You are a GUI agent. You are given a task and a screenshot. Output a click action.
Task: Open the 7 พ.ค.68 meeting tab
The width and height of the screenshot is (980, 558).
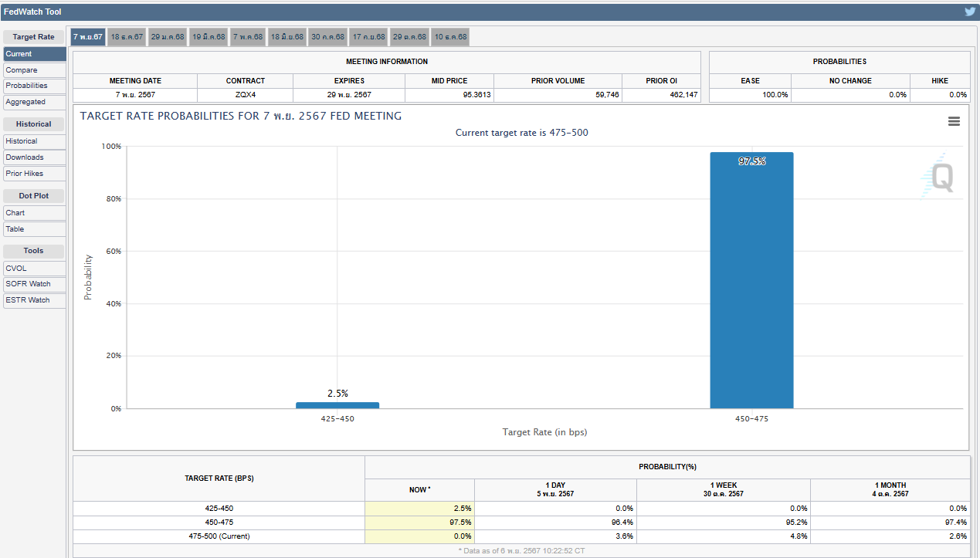[248, 37]
